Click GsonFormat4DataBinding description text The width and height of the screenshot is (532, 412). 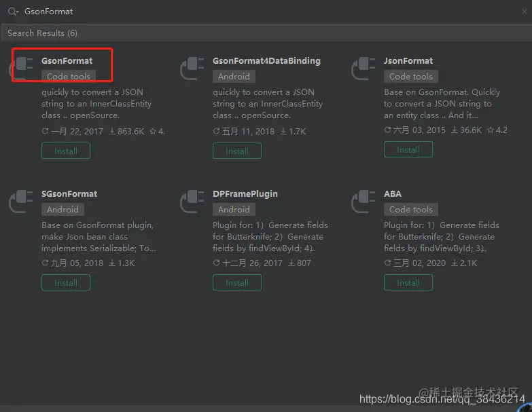[268, 104]
